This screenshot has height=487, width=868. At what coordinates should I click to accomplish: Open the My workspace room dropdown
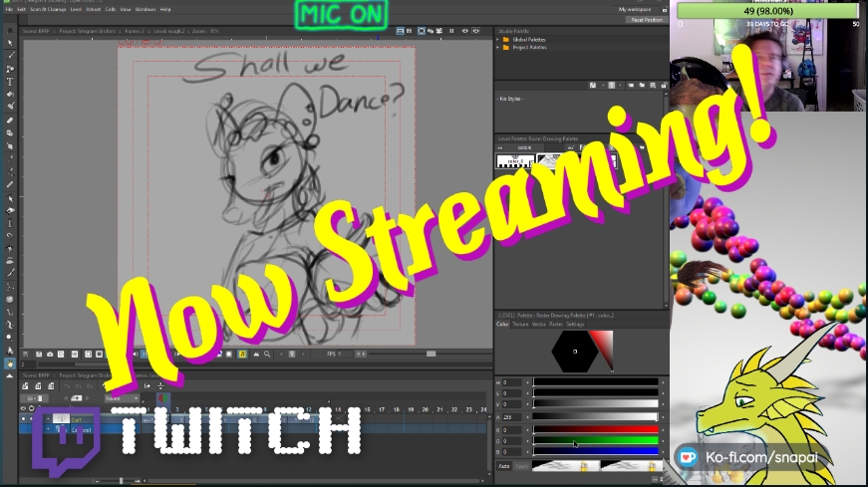coord(635,9)
